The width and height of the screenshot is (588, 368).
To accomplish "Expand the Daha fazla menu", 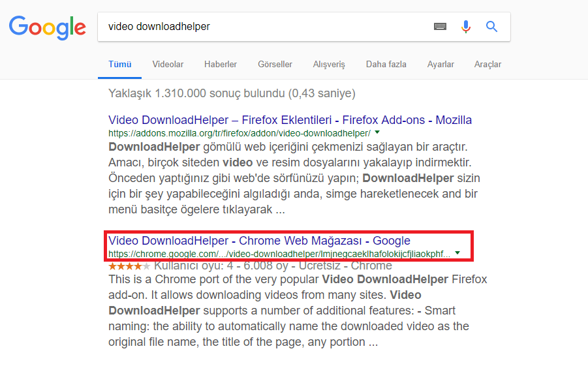I will pos(386,64).
